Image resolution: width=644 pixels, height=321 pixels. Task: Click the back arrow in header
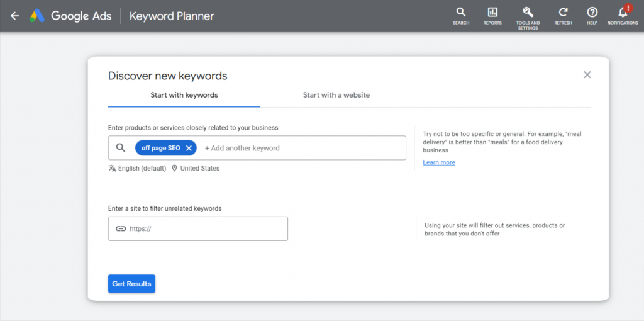15,16
